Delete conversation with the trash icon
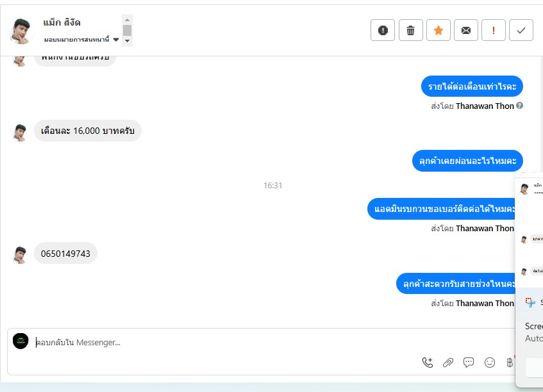The height and width of the screenshot is (392, 543). pyautogui.click(x=411, y=31)
